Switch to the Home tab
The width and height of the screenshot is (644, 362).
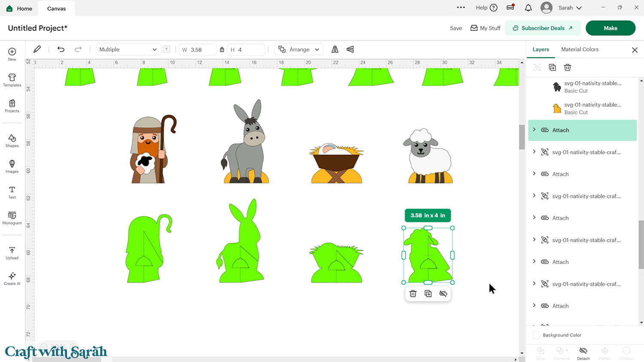click(x=20, y=8)
